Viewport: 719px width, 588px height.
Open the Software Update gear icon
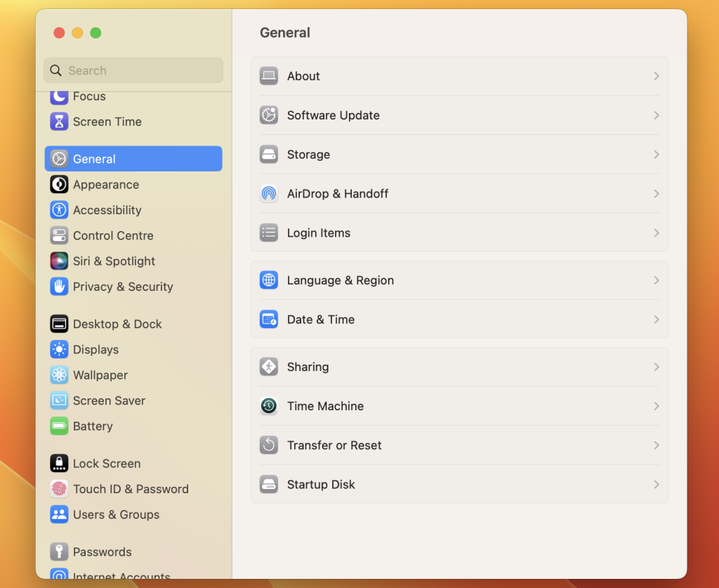(x=268, y=115)
